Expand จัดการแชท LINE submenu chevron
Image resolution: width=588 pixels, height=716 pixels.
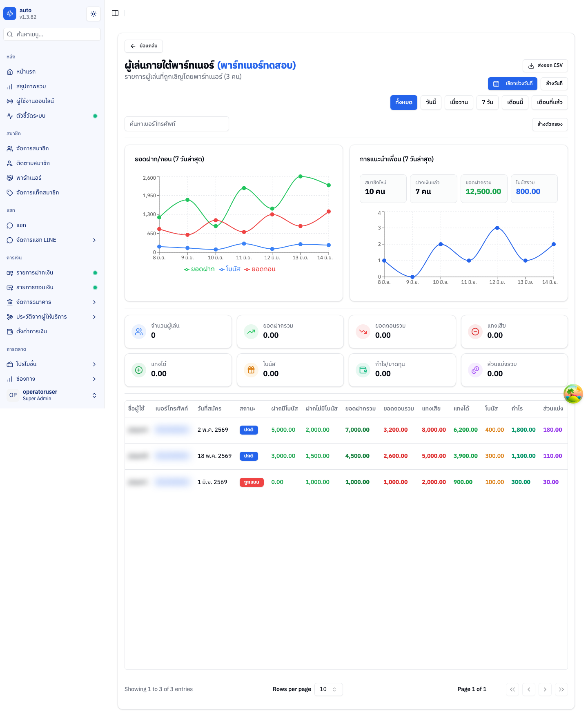coord(94,240)
